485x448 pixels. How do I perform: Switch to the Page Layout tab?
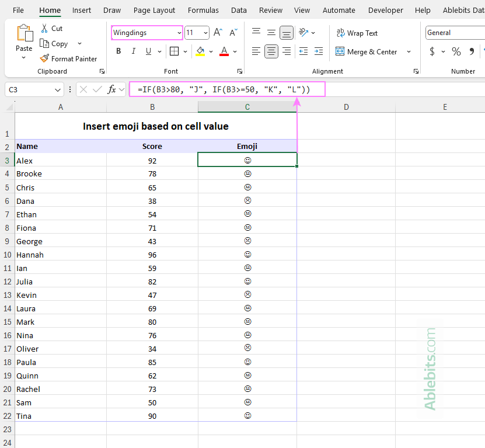coord(154,10)
